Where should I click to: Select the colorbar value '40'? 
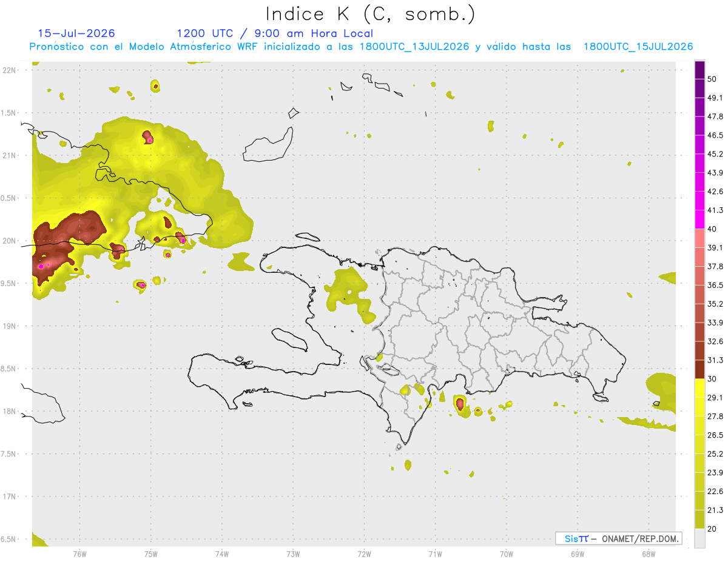712,229
